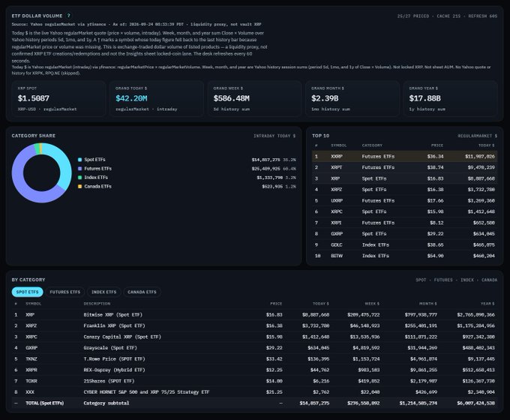This screenshot has width=510, height=420.
Task: Click the REGULARMARKET $ label in Top 10
Action: (477, 136)
